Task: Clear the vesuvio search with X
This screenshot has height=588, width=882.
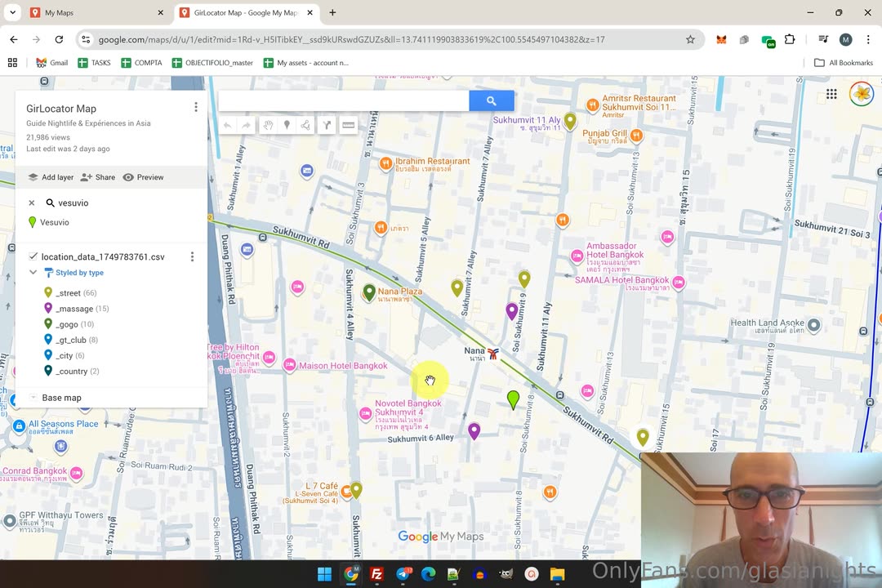Action: point(32,203)
